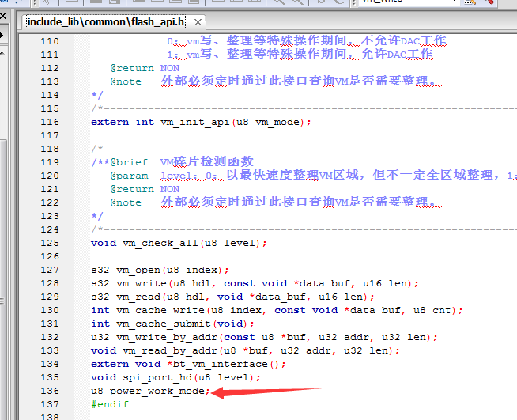
Task: Click the vm_cache_submit function name
Action: [x=163, y=324]
